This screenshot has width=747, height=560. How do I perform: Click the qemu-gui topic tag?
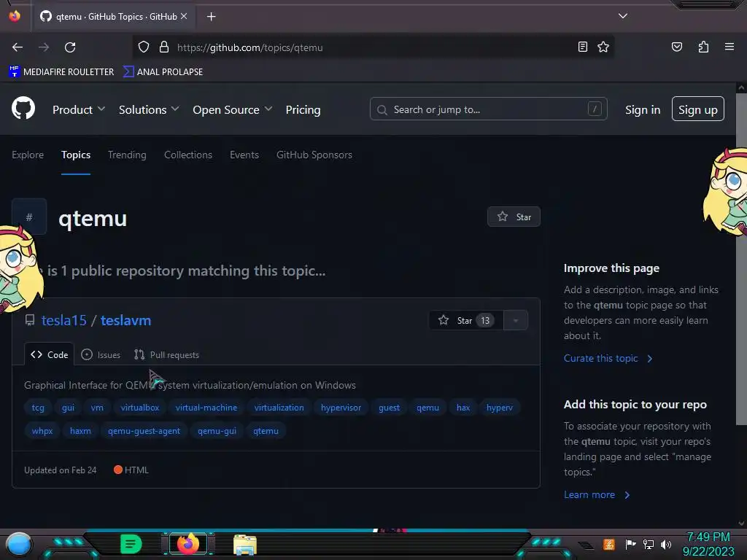pyautogui.click(x=217, y=431)
